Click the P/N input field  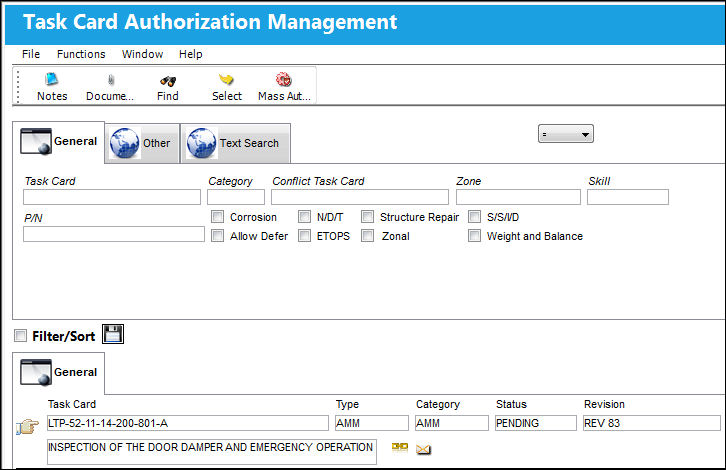point(114,234)
